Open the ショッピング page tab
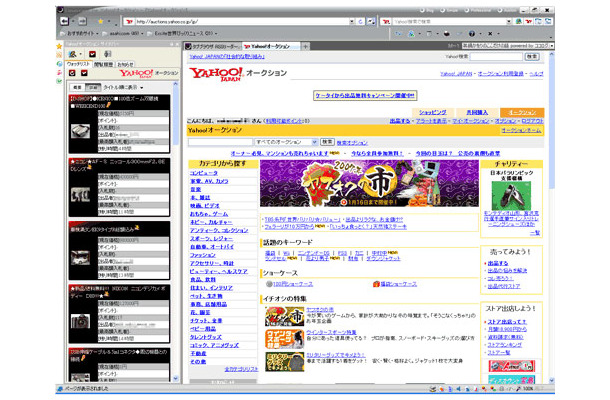The height and width of the screenshot is (400, 610). (x=432, y=112)
